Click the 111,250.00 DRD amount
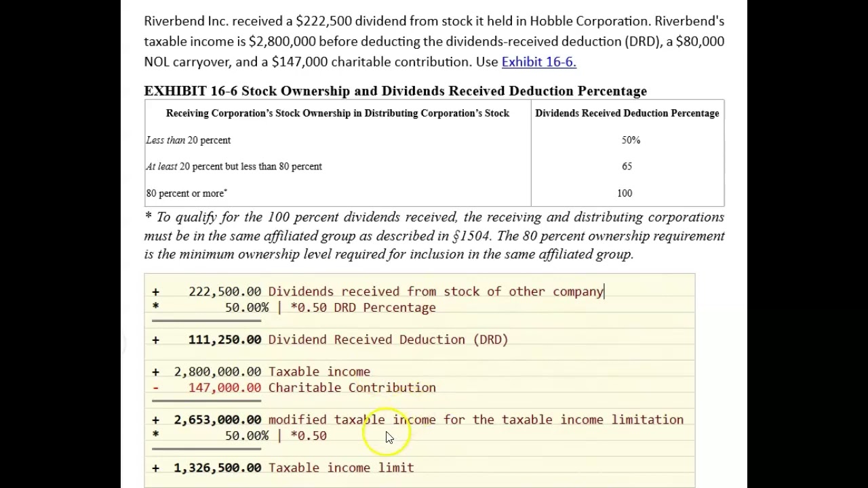868x488 pixels. pyautogui.click(x=224, y=340)
